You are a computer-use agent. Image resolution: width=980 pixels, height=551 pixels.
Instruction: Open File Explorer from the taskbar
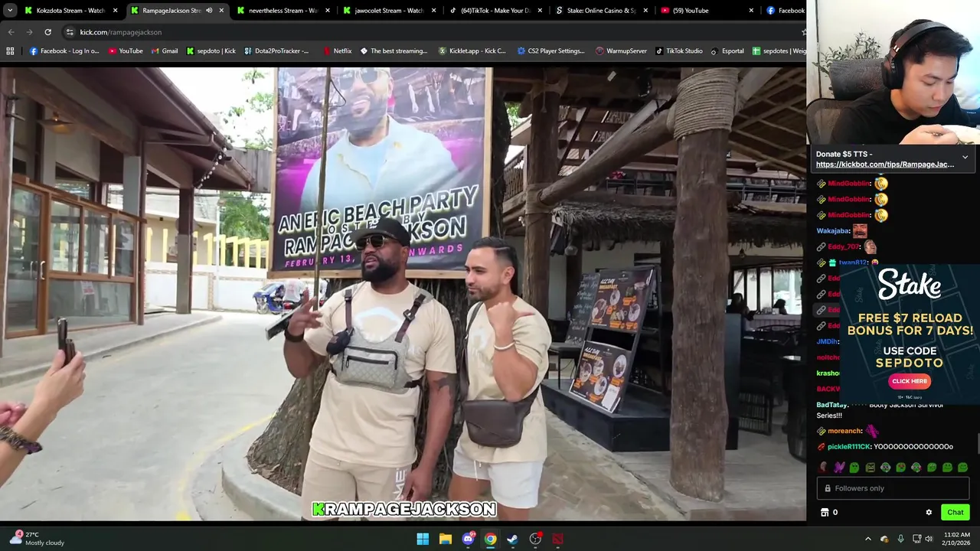click(445, 539)
